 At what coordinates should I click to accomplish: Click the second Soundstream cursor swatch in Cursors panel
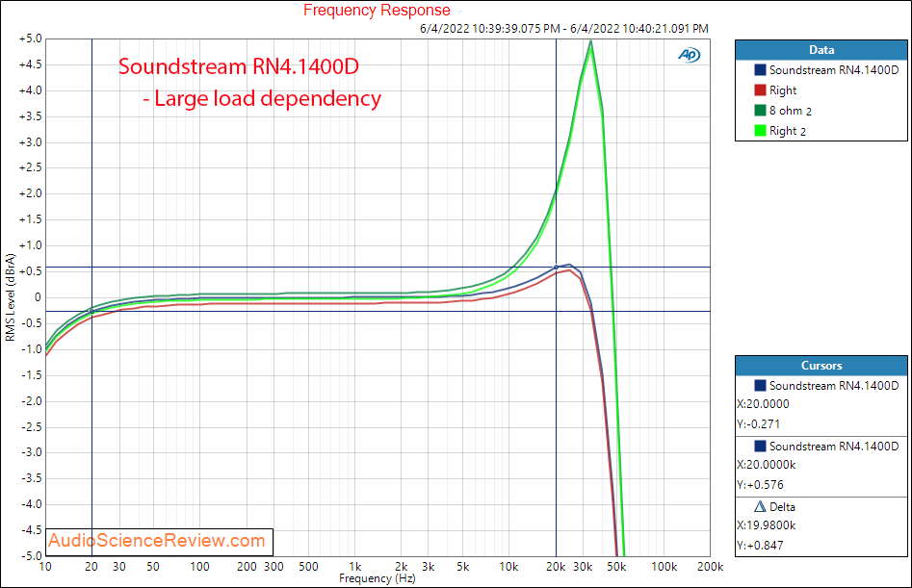pos(760,447)
